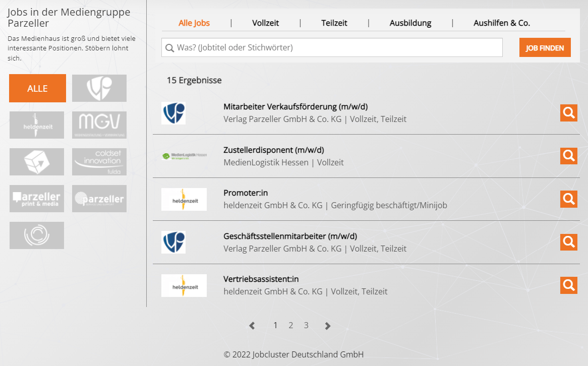The image size is (588, 366).
Task: Click the cube-shaped company logo filter
Action: tap(36, 161)
